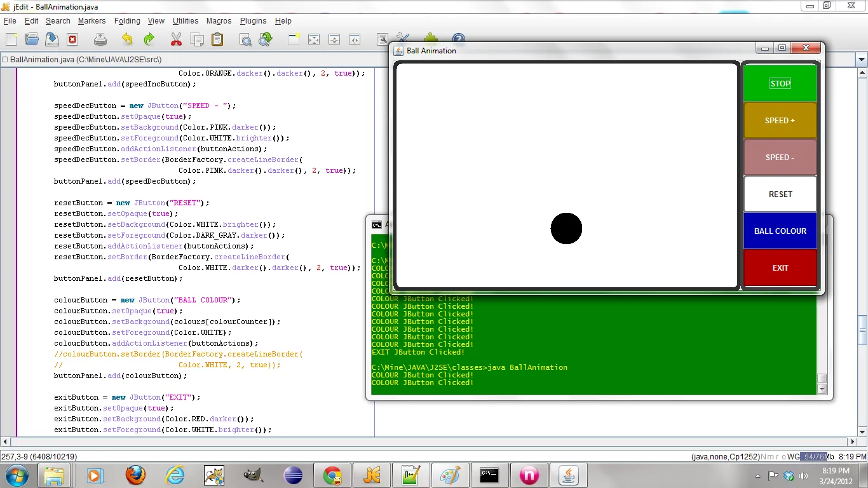Click the green STOP button

tap(780, 83)
